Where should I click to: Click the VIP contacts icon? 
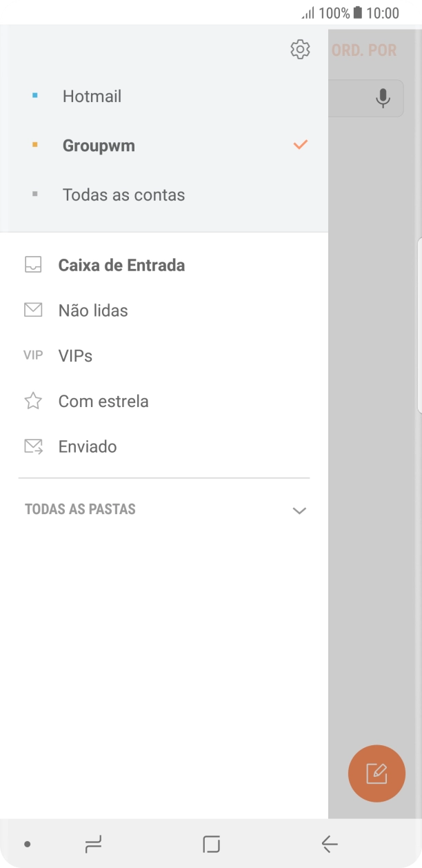pyautogui.click(x=32, y=355)
